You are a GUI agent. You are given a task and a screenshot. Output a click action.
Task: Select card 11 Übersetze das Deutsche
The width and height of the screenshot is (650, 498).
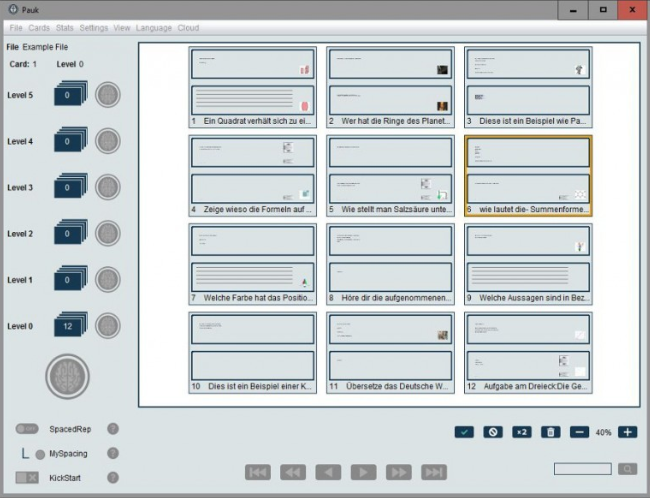tap(390, 352)
